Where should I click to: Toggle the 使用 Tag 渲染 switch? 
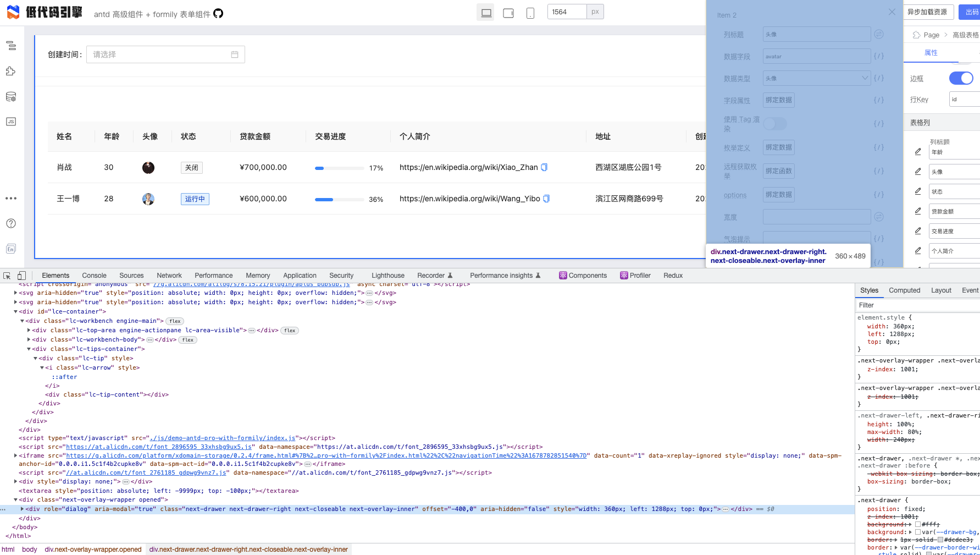(x=775, y=124)
